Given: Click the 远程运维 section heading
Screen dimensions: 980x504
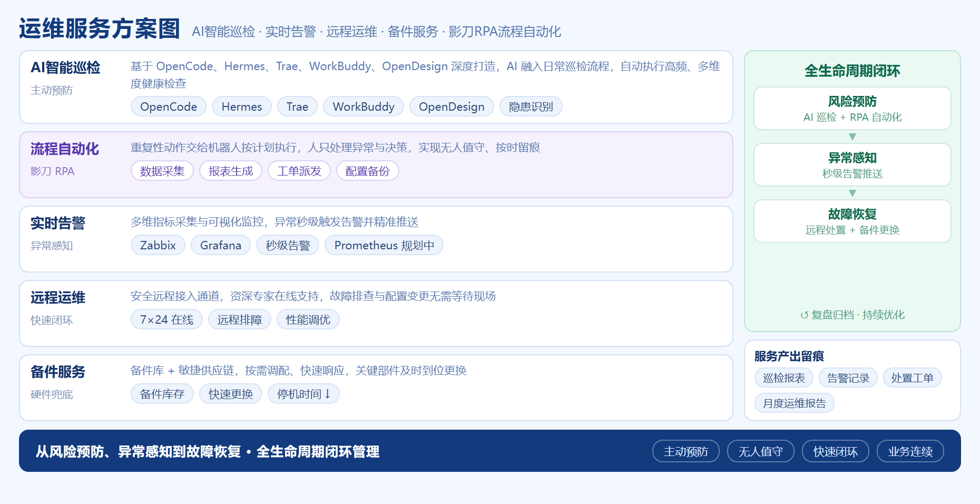Looking at the screenshot, I should coord(58,297).
